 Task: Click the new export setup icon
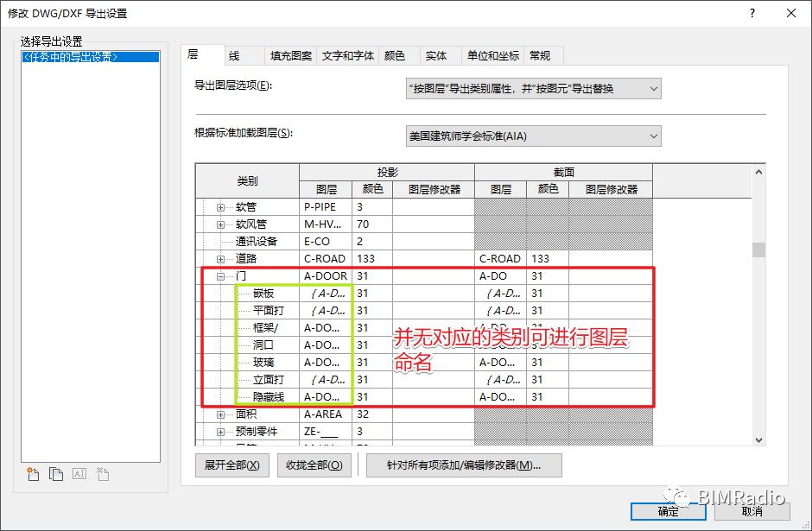click(x=33, y=473)
